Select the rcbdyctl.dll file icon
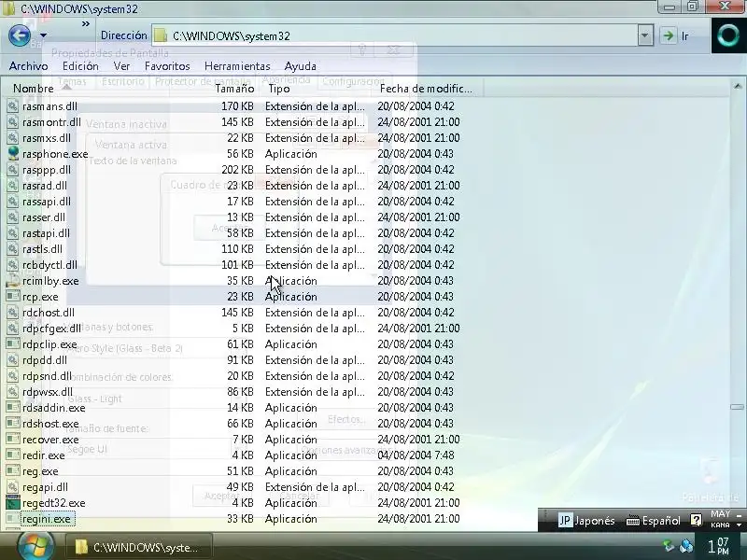Screen dimensions: 747x560 (13, 265)
